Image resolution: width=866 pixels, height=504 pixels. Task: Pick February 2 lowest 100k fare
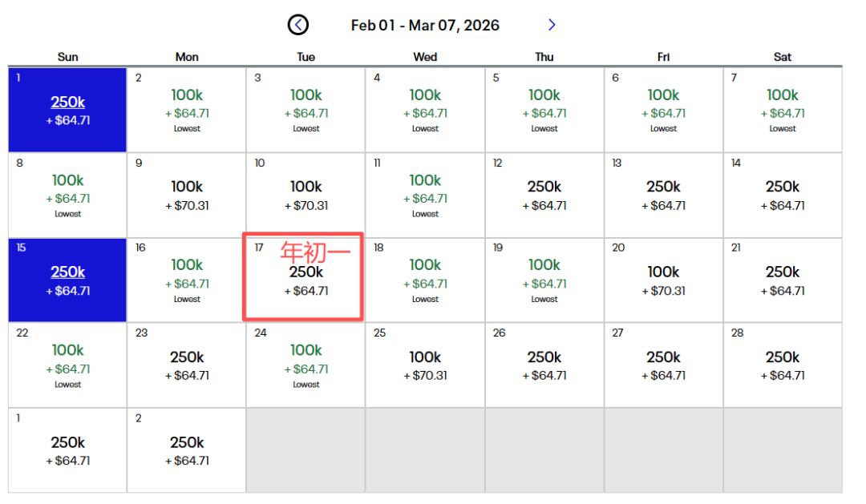187,111
